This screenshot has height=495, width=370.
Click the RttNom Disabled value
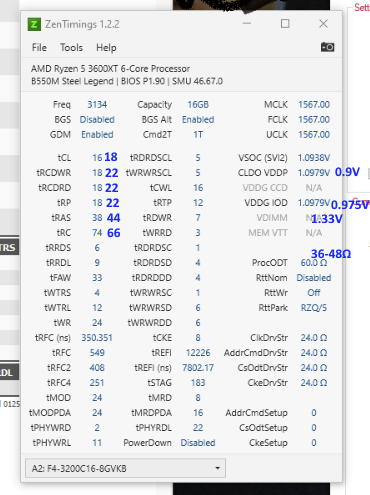314,278
